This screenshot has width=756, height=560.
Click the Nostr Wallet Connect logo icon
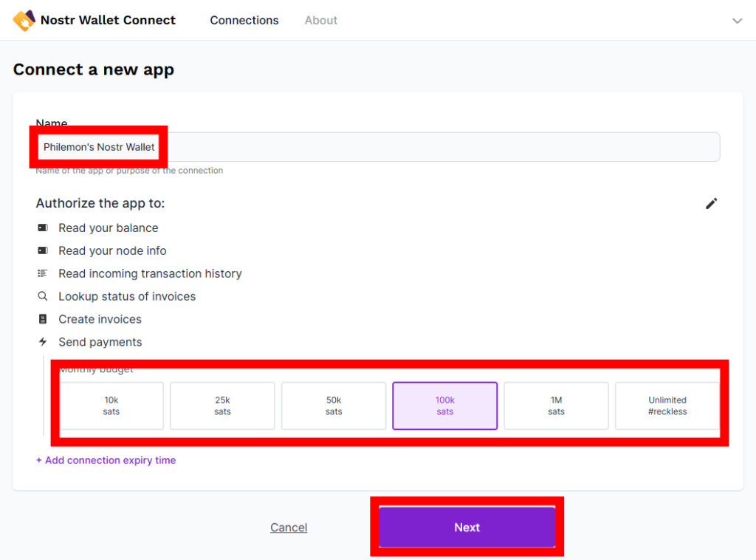pyautogui.click(x=24, y=20)
